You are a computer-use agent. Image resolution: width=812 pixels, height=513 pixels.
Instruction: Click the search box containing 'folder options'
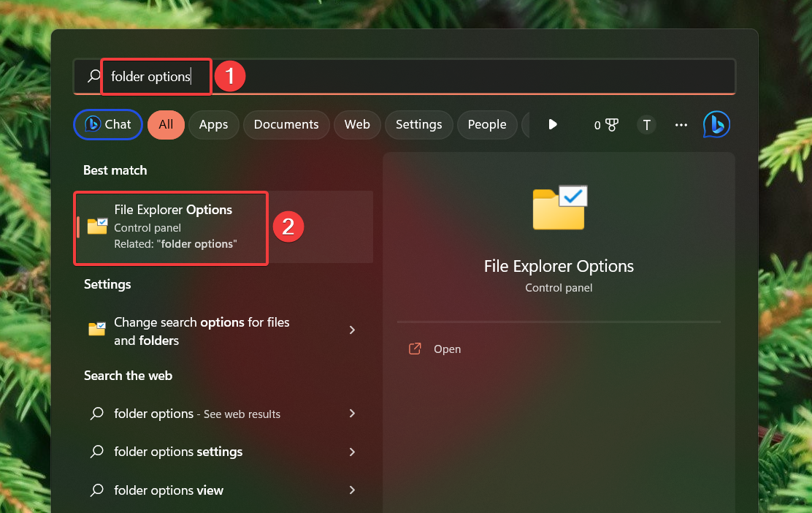coord(405,76)
